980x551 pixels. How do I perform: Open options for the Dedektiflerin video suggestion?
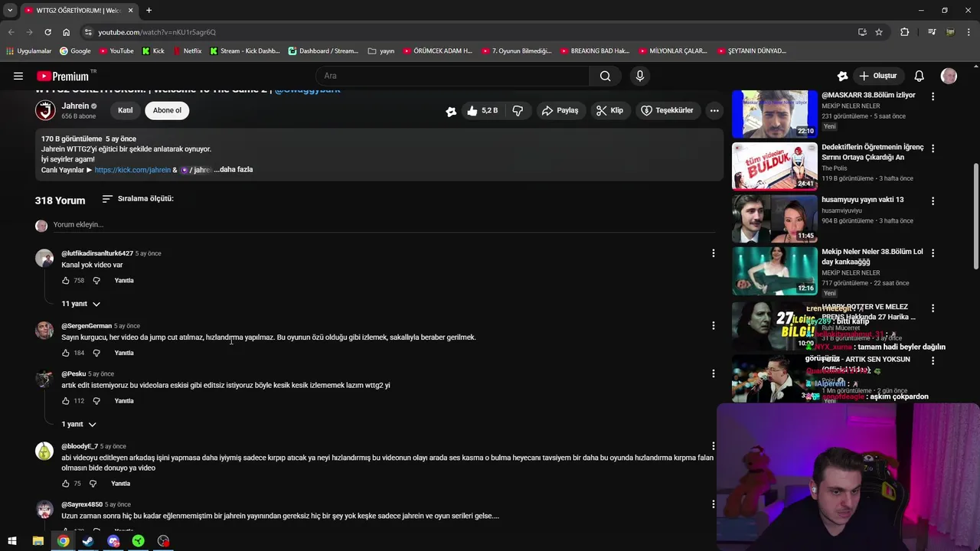[933, 148]
